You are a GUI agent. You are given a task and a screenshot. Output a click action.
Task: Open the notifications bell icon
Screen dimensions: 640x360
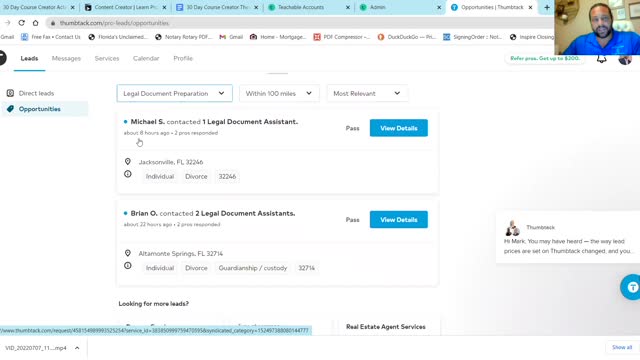602,59
